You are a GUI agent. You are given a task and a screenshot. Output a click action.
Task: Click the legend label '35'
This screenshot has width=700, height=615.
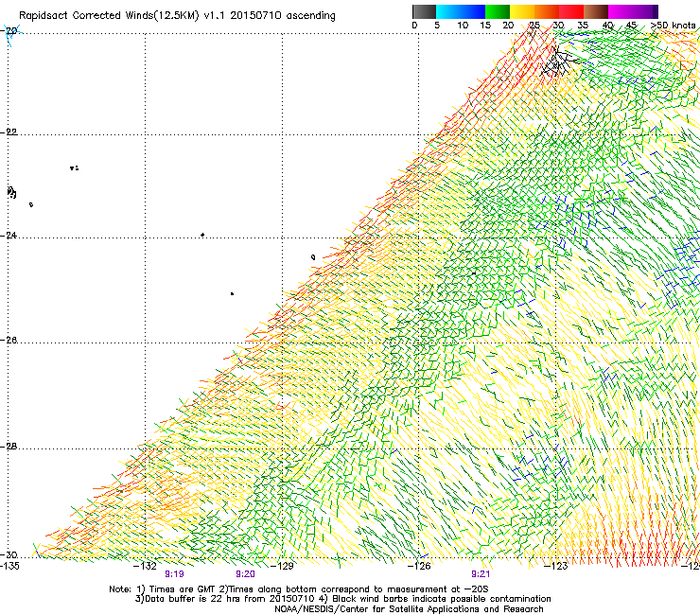coord(583,26)
